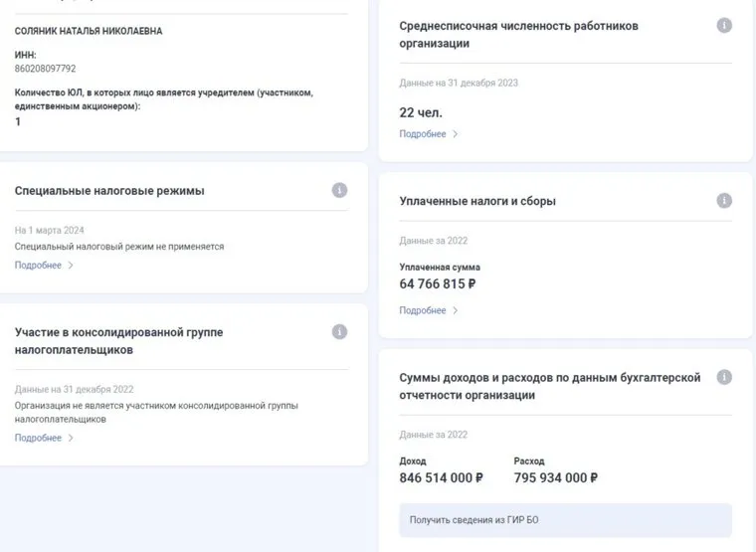Show info for Участие в консолидированной группе
Image resolution: width=756 pixels, height=552 pixels.
pyautogui.click(x=339, y=332)
